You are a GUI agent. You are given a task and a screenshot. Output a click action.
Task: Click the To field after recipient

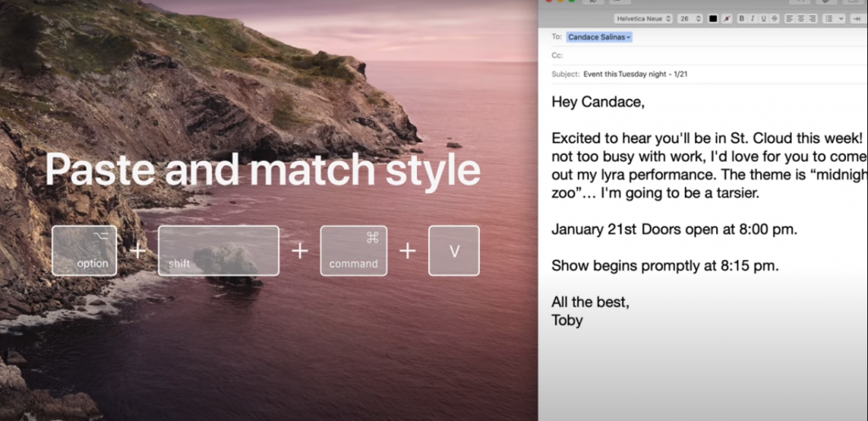pos(749,37)
